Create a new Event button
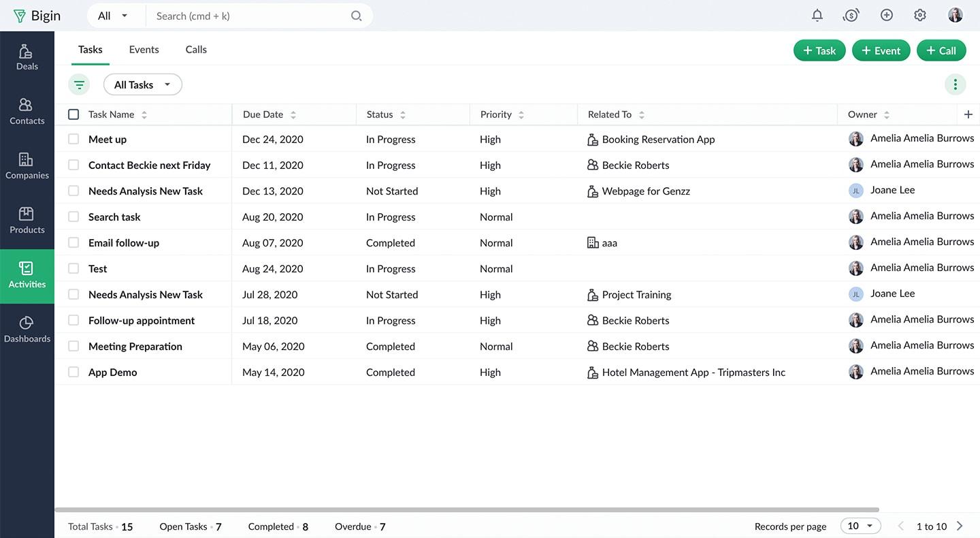The width and height of the screenshot is (980, 538). 881,50
